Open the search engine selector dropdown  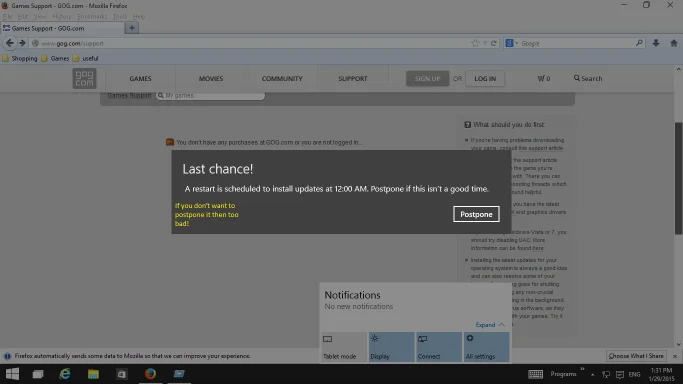511,43
